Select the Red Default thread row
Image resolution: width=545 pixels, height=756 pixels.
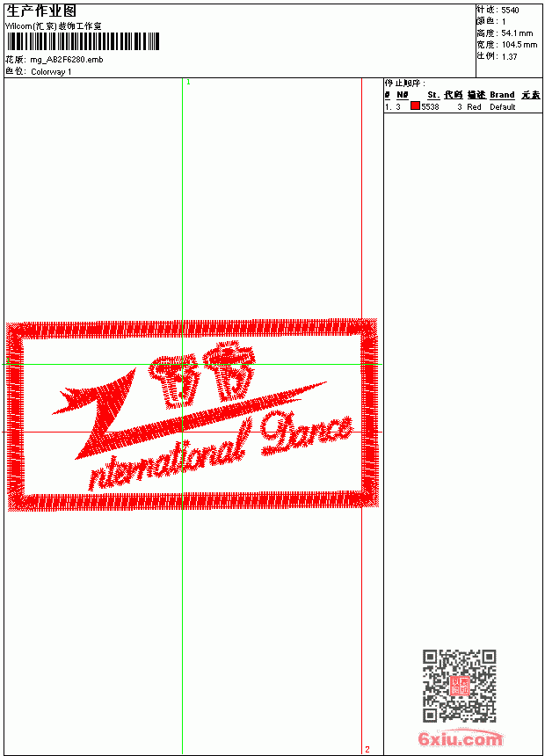[463, 106]
